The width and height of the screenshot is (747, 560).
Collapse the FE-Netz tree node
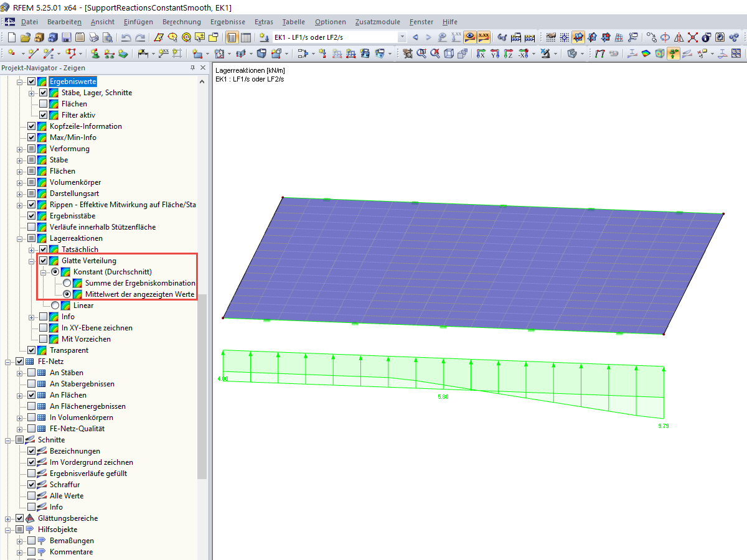click(8, 362)
